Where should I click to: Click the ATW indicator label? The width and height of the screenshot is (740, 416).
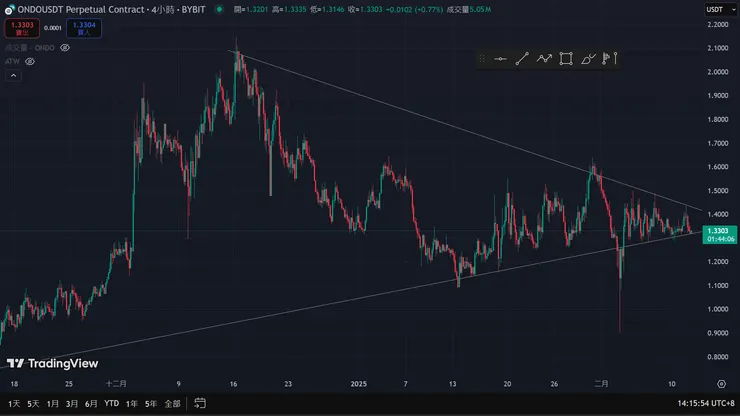(x=12, y=61)
